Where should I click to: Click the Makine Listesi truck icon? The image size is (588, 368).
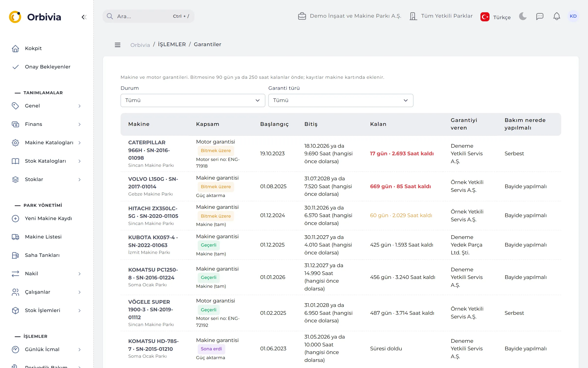[x=15, y=237]
